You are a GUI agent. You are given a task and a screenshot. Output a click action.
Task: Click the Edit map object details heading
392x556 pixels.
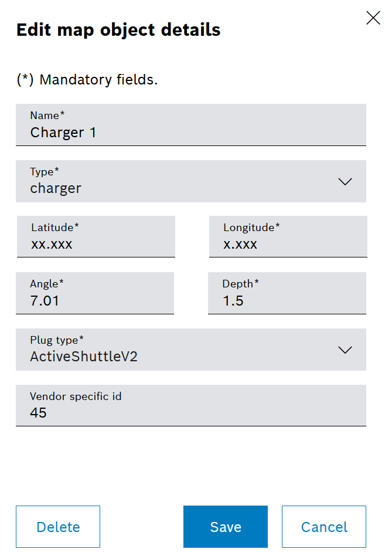pyautogui.click(x=118, y=30)
